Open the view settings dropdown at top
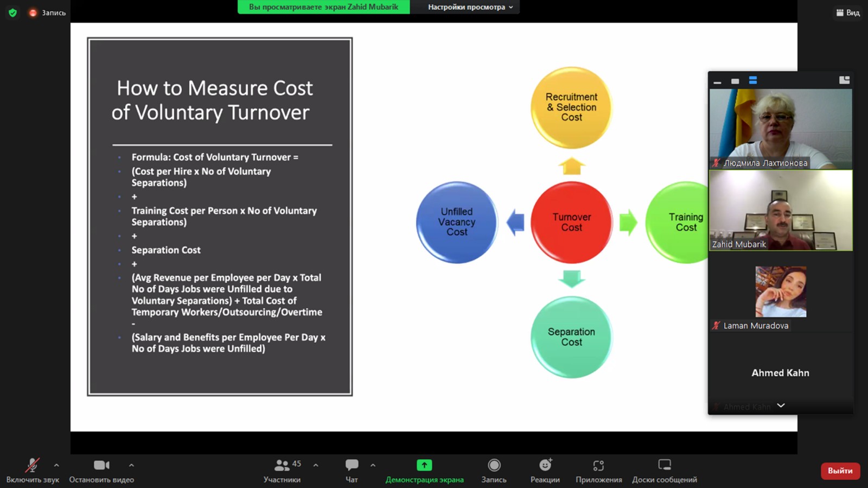This screenshot has height=488, width=868. click(470, 7)
